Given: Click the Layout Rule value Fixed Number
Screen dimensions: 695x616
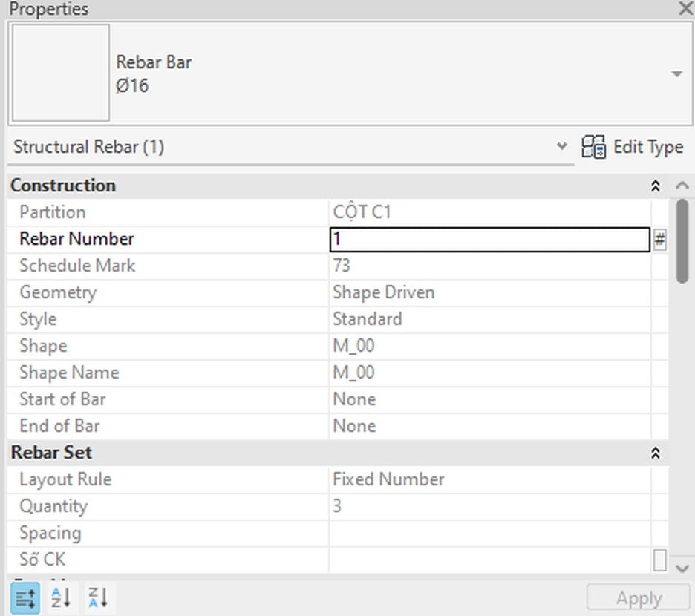Looking at the screenshot, I should point(388,479).
